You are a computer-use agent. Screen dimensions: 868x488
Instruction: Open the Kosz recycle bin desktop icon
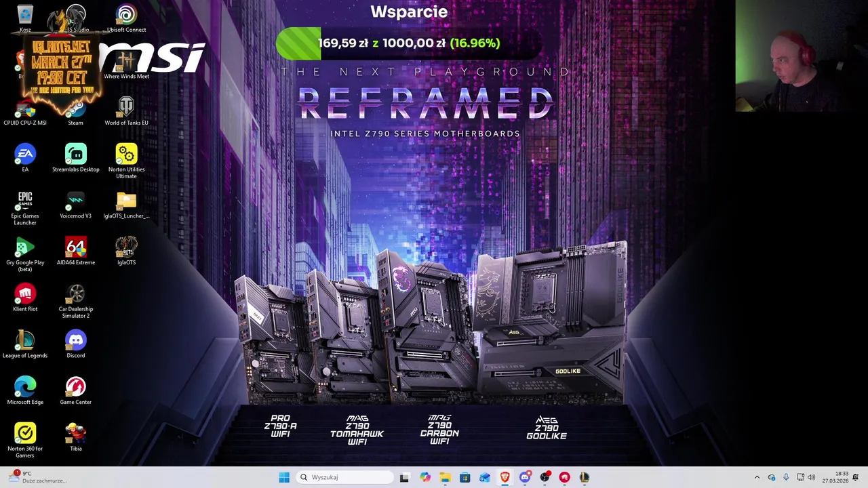tap(25, 18)
